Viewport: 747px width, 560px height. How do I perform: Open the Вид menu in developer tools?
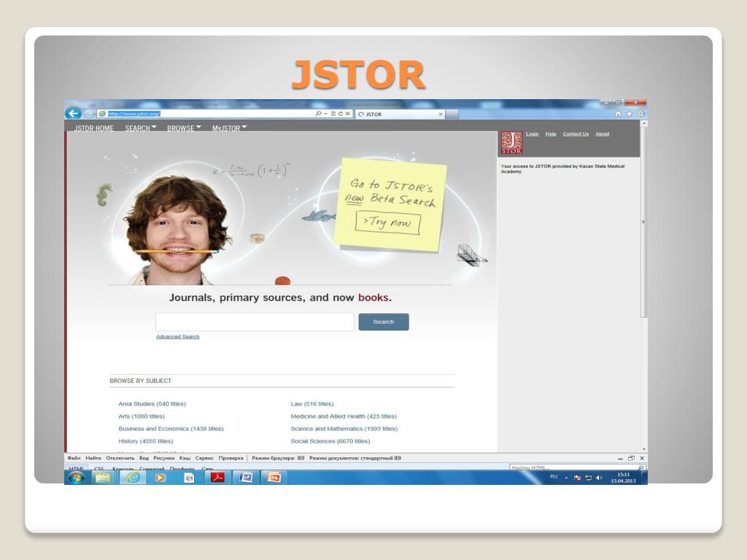[144, 458]
